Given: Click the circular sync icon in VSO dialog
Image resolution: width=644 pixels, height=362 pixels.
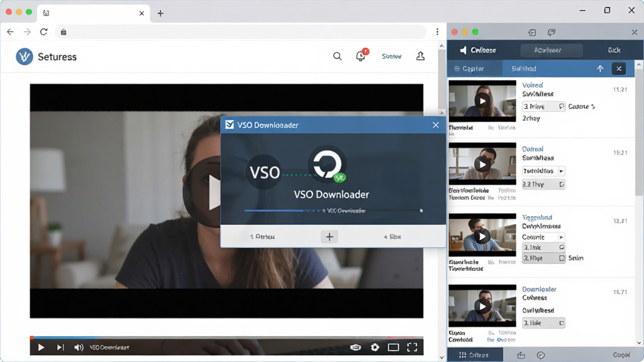Looking at the screenshot, I should click(327, 164).
